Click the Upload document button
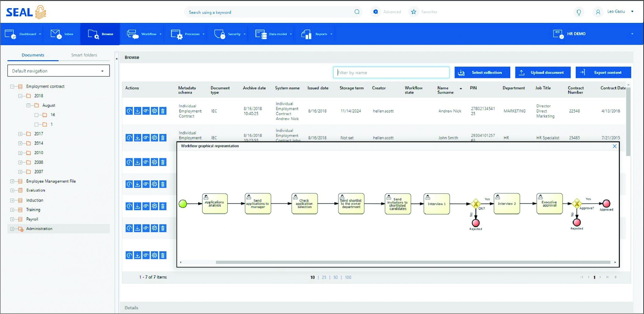Image resolution: width=644 pixels, height=314 pixels. pos(543,72)
